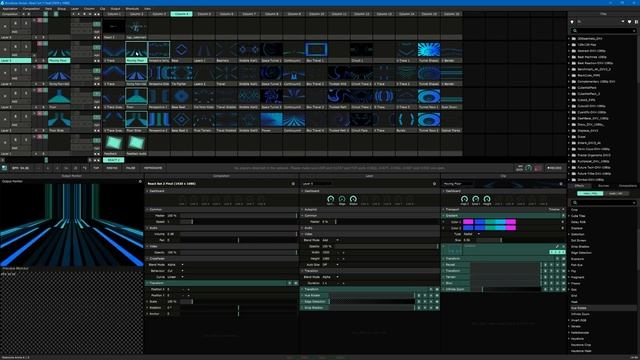
Task: Click the second knob in the Clip dashboard
Action: 476,199
